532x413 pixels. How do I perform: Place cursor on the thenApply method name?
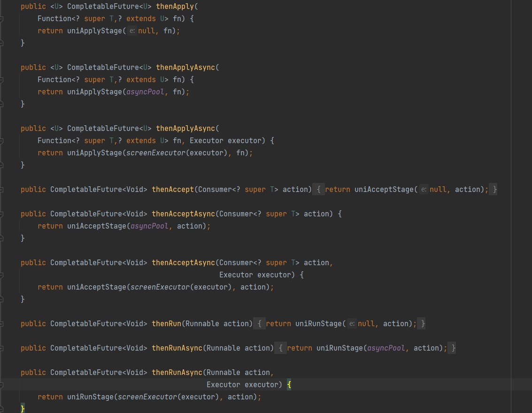[x=175, y=7]
